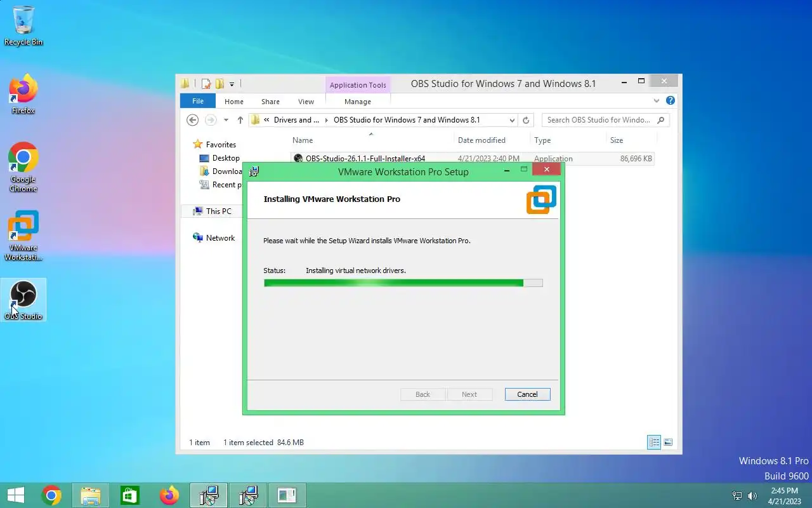Switch Explorer to Details view icon

654,442
